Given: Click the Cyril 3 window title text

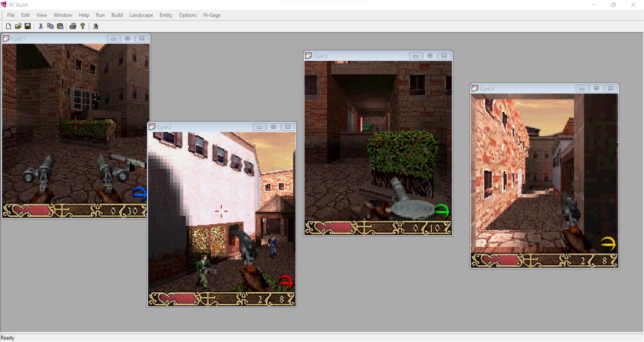Looking at the screenshot, I should (x=320, y=56).
